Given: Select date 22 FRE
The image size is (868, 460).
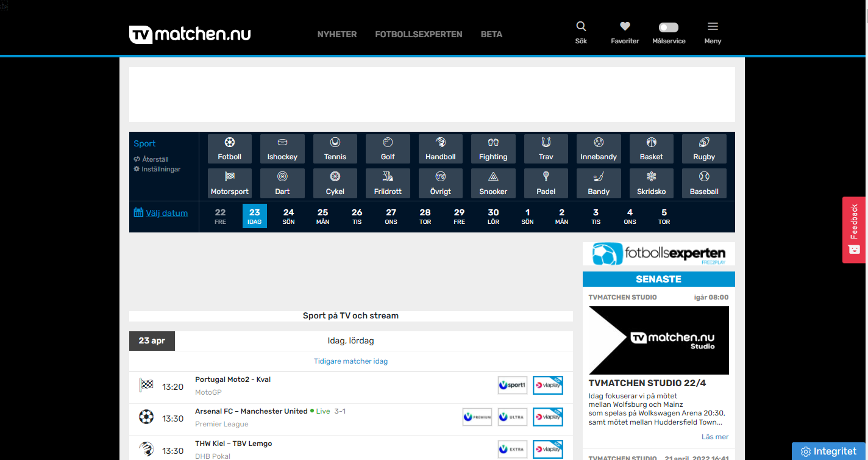Looking at the screenshot, I should click(221, 216).
